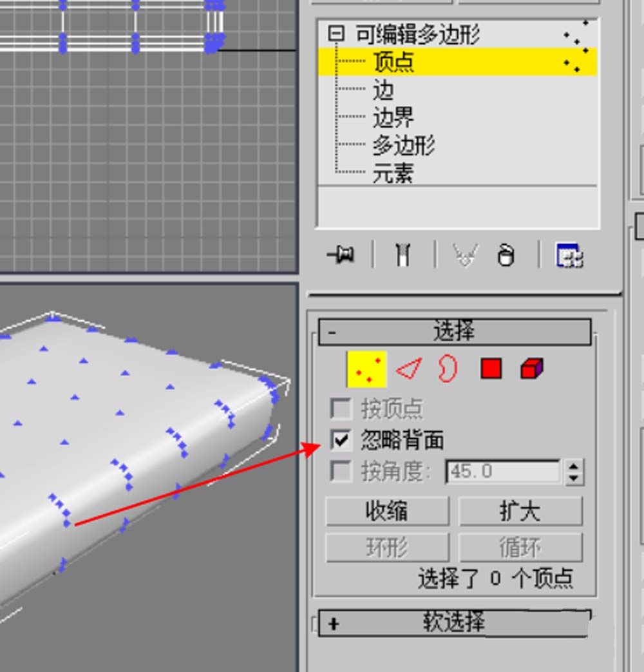The image size is (644, 672).
Task: Select the 边界 sub-object level in stack
Action: (393, 117)
